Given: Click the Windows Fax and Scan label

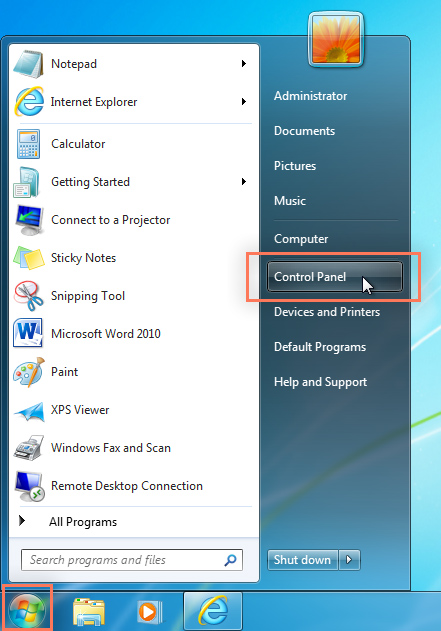Looking at the screenshot, I should (111, 448).
